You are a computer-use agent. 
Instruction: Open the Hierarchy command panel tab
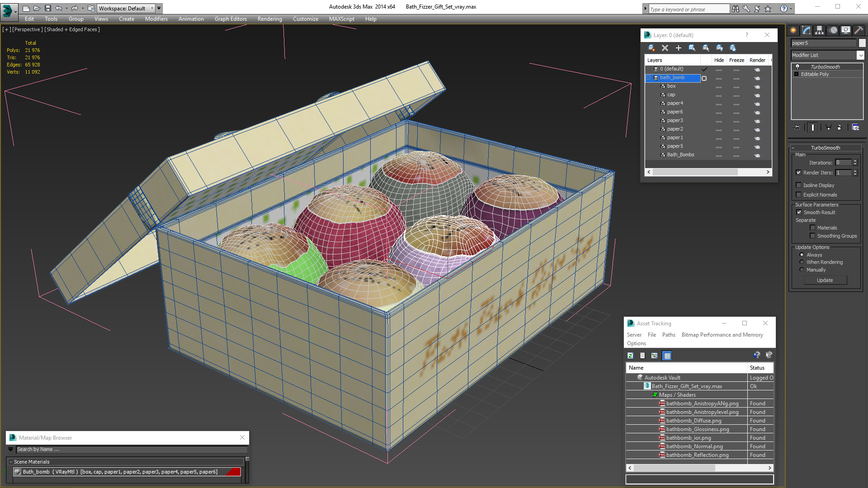click(x=819, y=30)
